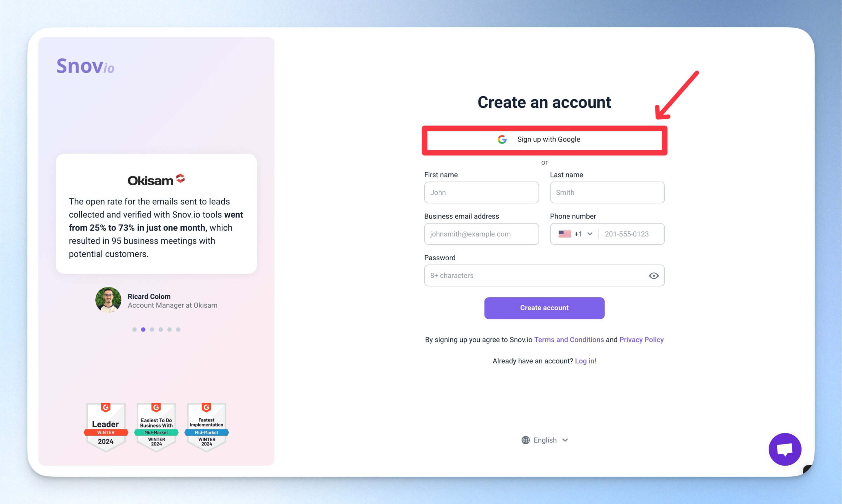Click the Create account button
This screenshot has height=504, width=842.
(544, 308)
